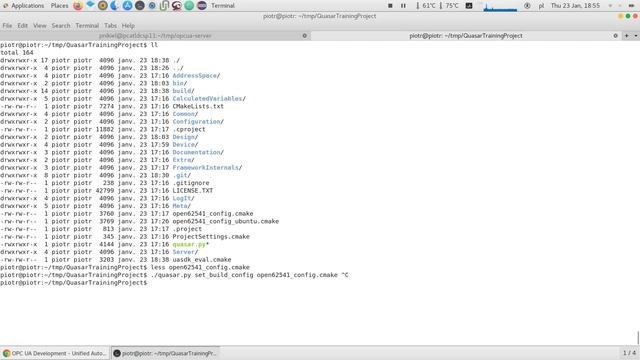Click the uasdk_eval.cmake file name
Screen dimensions: 640x360
point(202,260)
